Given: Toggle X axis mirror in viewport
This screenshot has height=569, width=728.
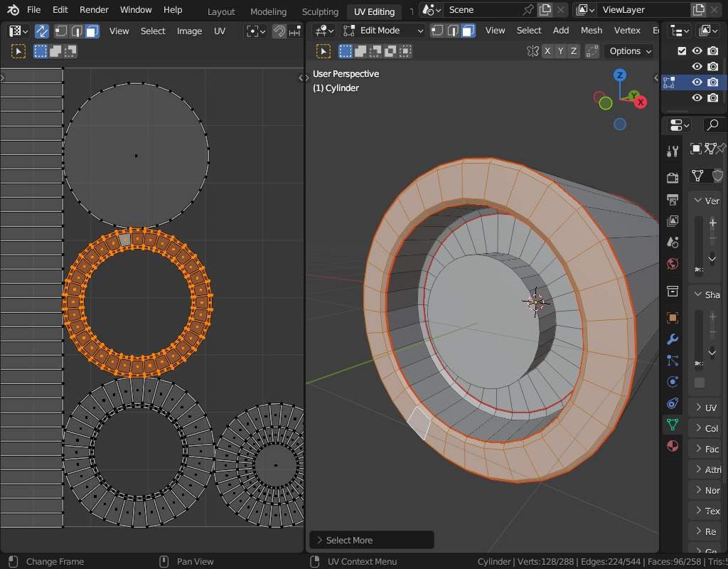Looking at the screenshot, I should point(547,51).
